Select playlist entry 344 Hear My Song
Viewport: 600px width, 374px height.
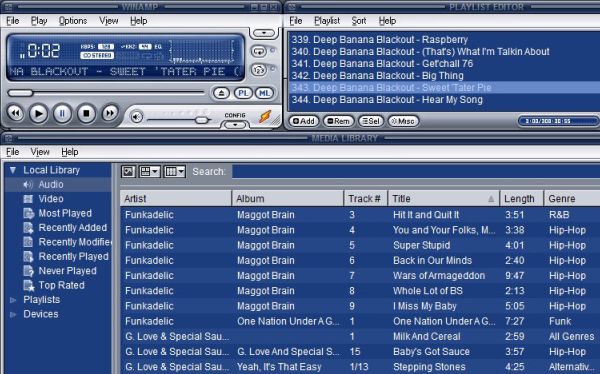tap(444, 100)
